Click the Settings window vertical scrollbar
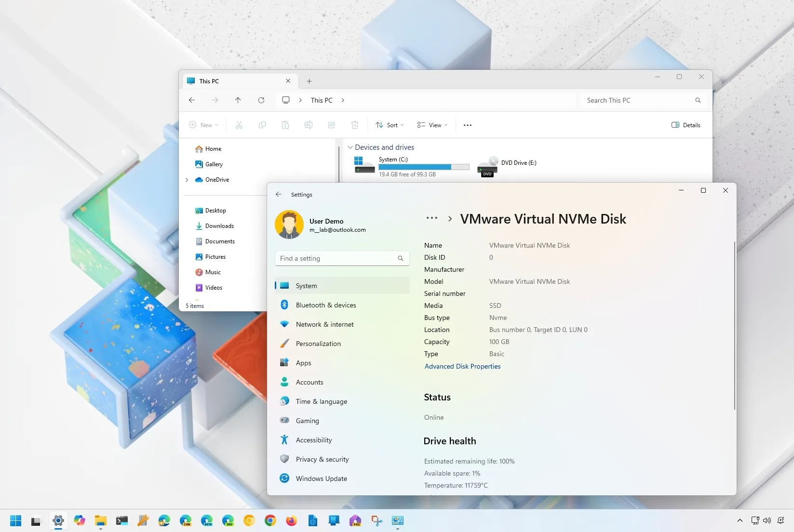The image size is (794, 532). 735,326
